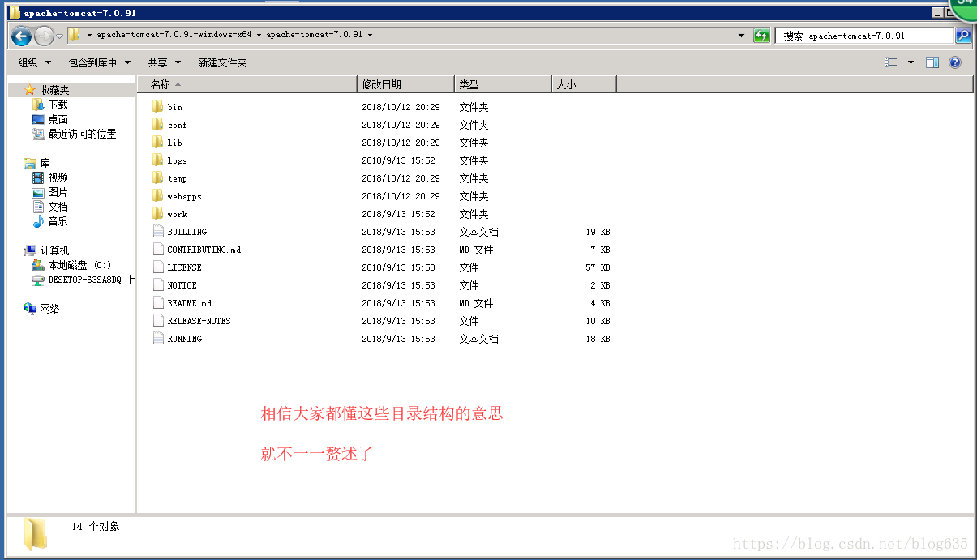Click the change view icon
The width and height of the screenshot is (977, 560).
pos(892,62)
